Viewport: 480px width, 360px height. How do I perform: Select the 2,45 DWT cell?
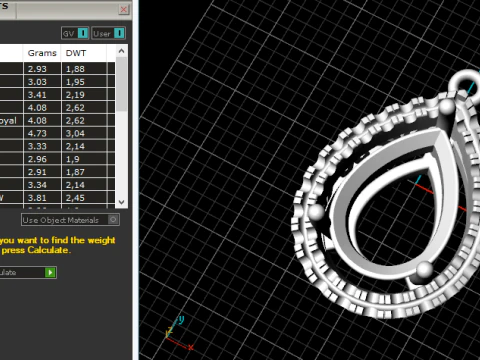pyautogui.click(x=84, y=198)
